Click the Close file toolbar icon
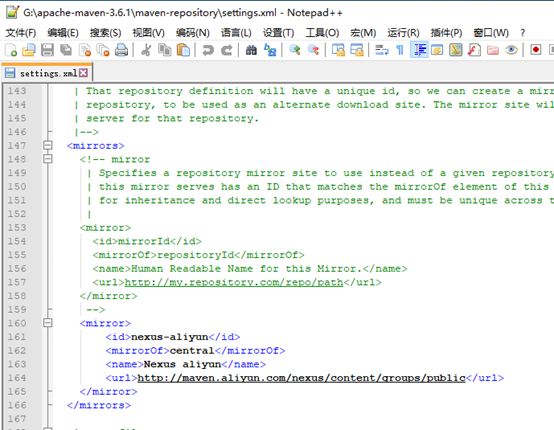Screen dimensions: 554x430 (x=84, y=50)
